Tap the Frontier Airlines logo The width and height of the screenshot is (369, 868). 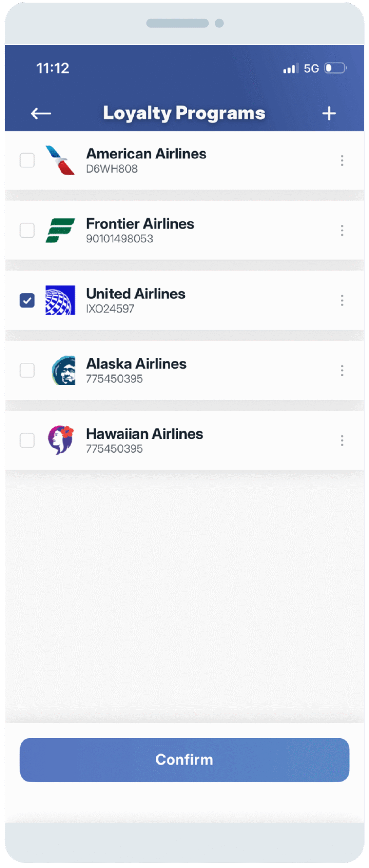60,231
